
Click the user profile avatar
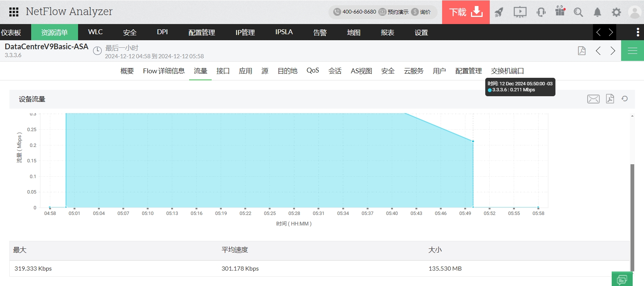click(x=635, y=12)
